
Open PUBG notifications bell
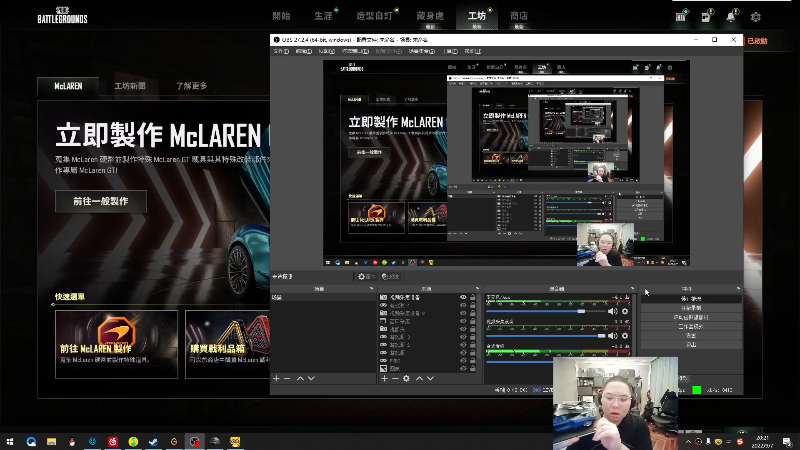(731, 16)
